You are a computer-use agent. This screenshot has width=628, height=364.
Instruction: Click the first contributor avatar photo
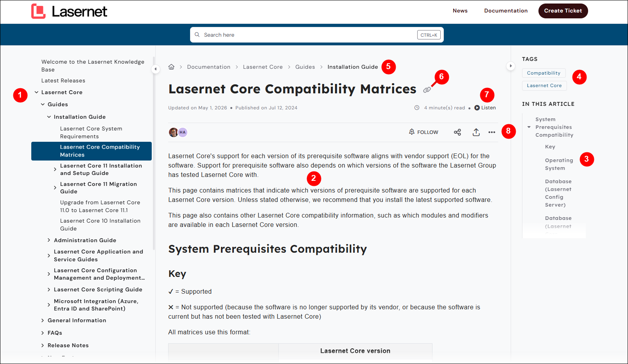click(173, 132)
